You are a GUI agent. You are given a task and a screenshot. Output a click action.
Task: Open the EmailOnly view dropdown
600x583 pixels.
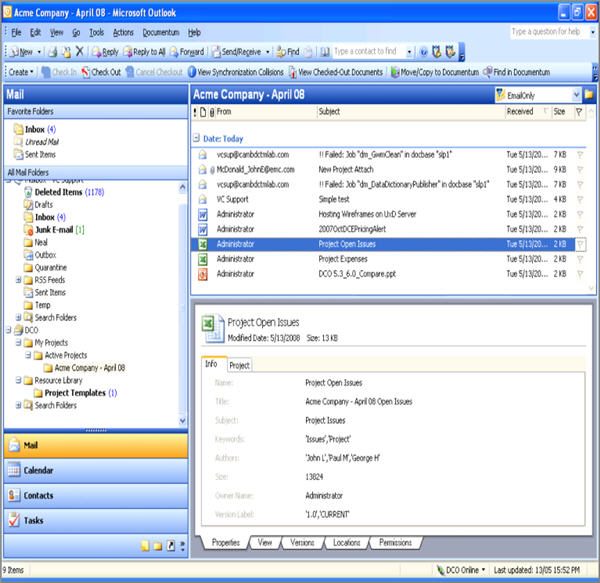point(576,95)
